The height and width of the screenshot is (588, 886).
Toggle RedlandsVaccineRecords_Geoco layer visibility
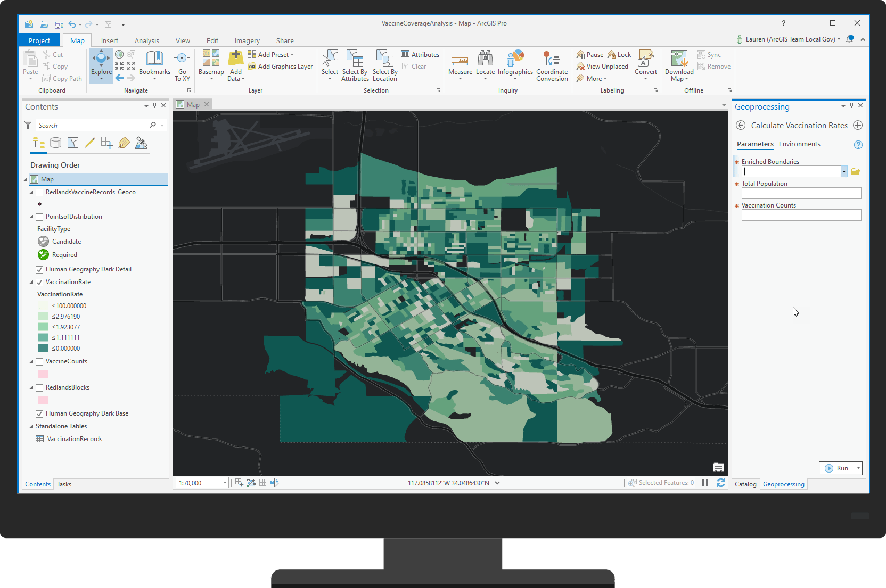39,193
